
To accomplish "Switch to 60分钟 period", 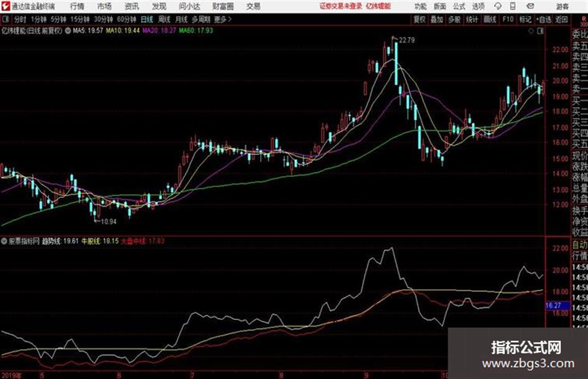I will tap(126, 19).
